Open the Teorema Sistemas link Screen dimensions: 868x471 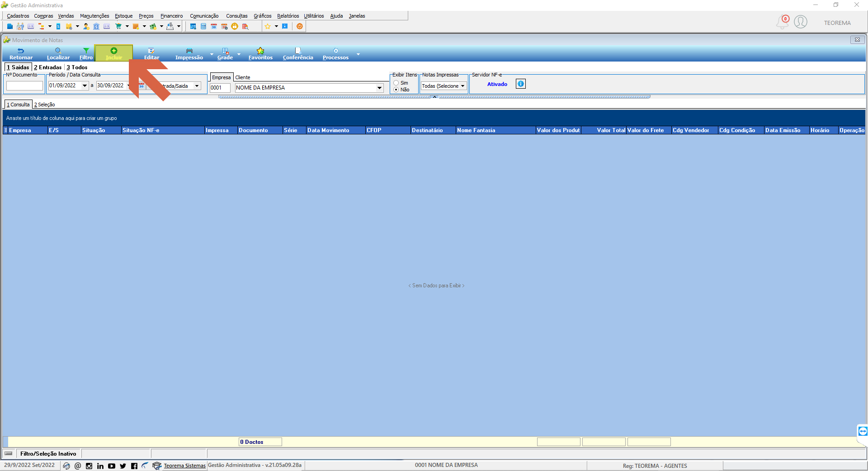coord(184,466)
